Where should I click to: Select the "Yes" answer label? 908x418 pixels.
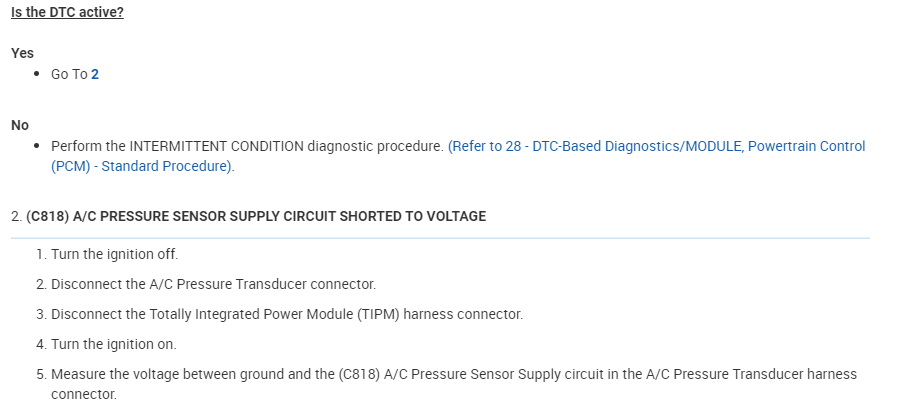click(22, 53)
